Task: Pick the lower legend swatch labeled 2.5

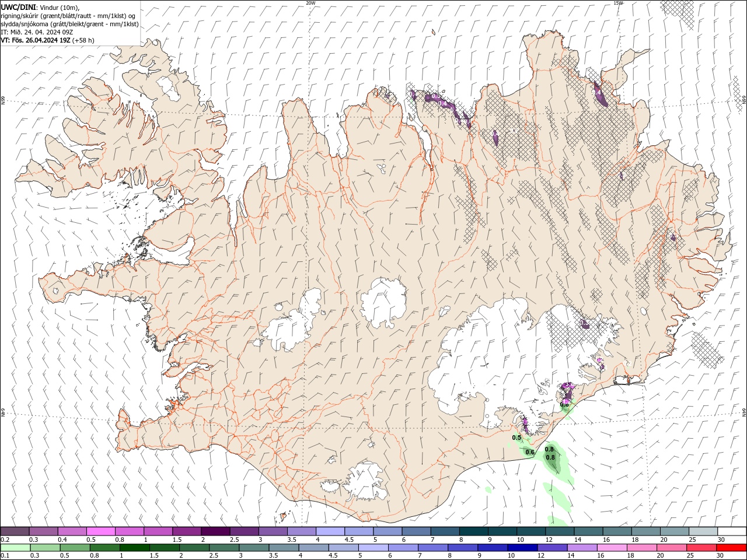Action: click(224, 548)
